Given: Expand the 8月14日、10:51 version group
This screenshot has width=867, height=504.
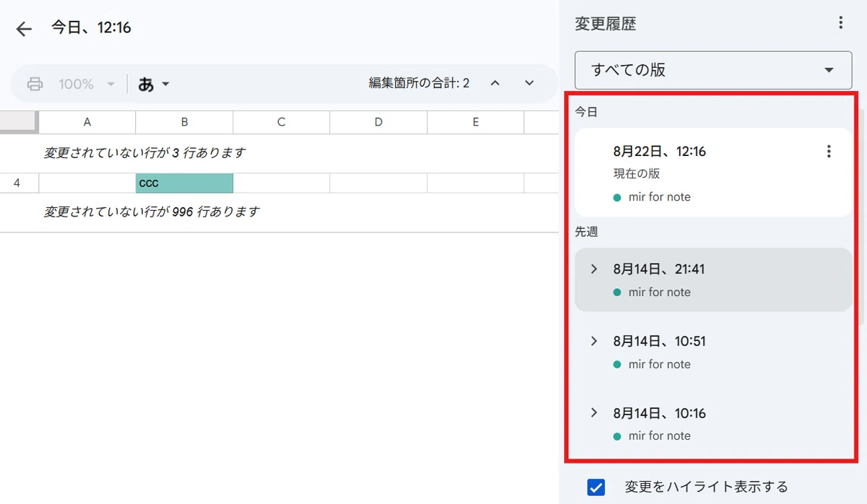Looking at the screenshot, I should (x=595, y=341).
